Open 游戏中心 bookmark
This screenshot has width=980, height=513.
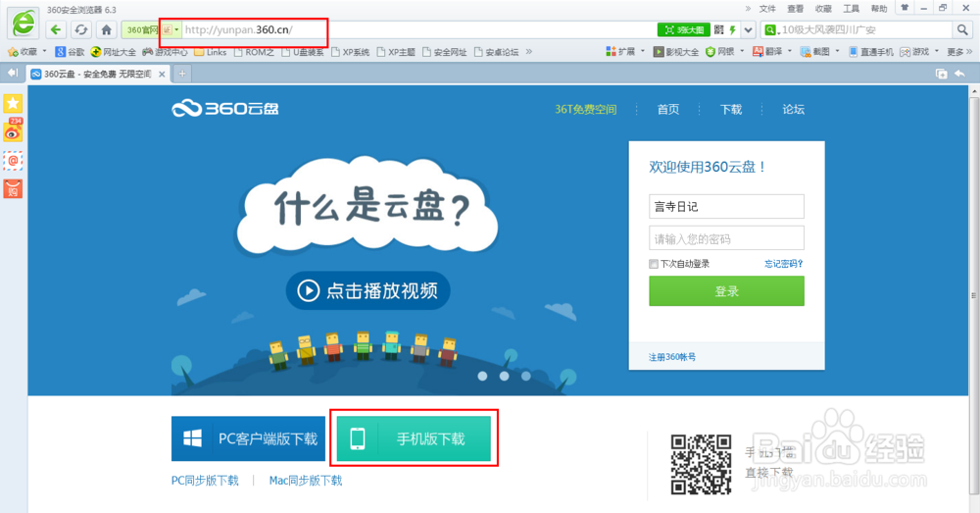coord(165,52)
